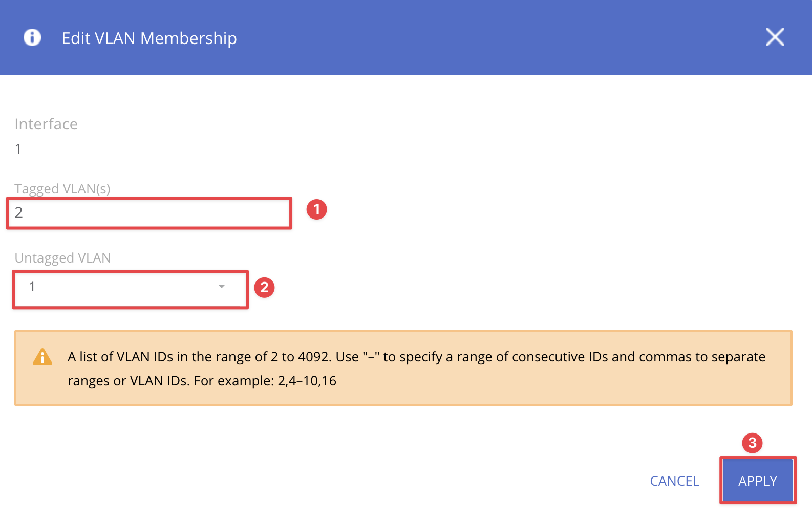
Task: Click the info icon in the header
Action: tap(32, 37)
